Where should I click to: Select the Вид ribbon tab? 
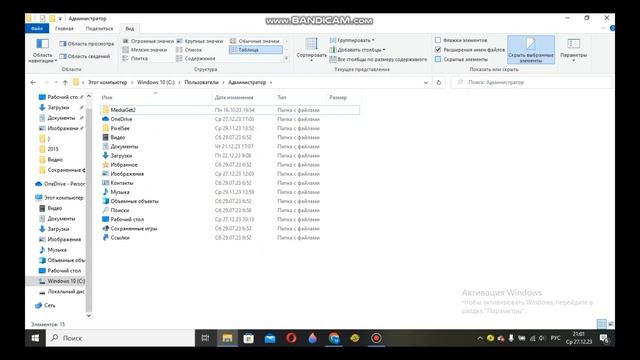(130, 29)
